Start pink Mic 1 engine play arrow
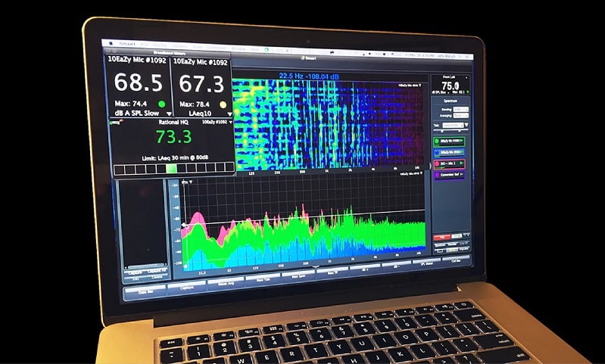605x364 pixels. tap(460, 163)
